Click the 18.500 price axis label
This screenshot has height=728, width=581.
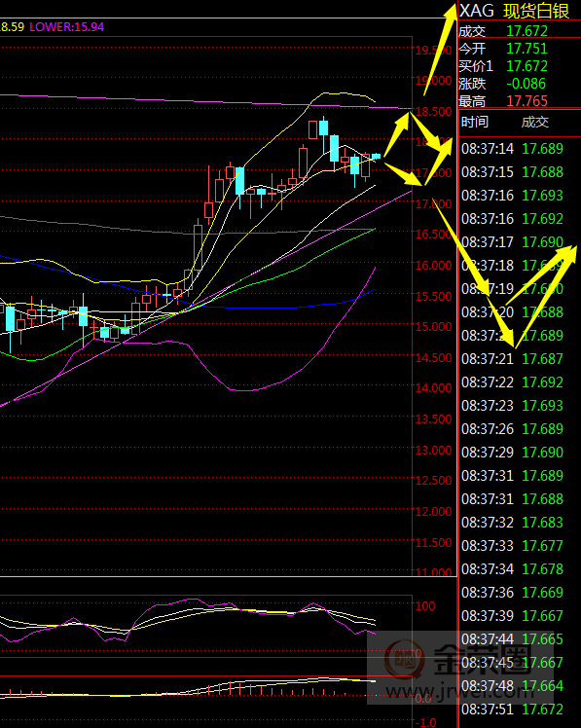click(433, 111)
